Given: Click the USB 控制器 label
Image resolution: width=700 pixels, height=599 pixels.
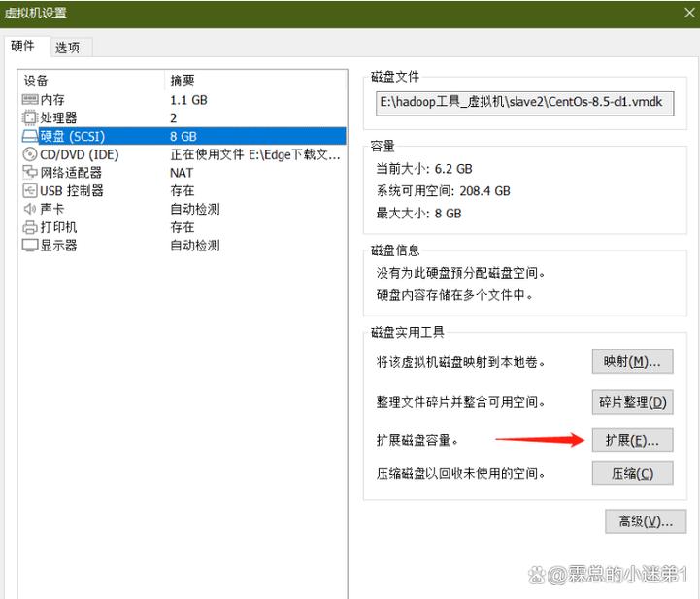Looking at the screenshot, I should 72,191.
